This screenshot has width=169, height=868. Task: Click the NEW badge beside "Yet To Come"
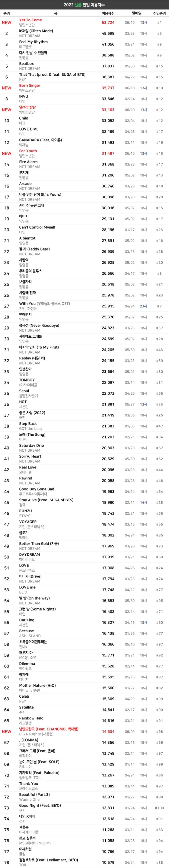[x=6, y=23]
